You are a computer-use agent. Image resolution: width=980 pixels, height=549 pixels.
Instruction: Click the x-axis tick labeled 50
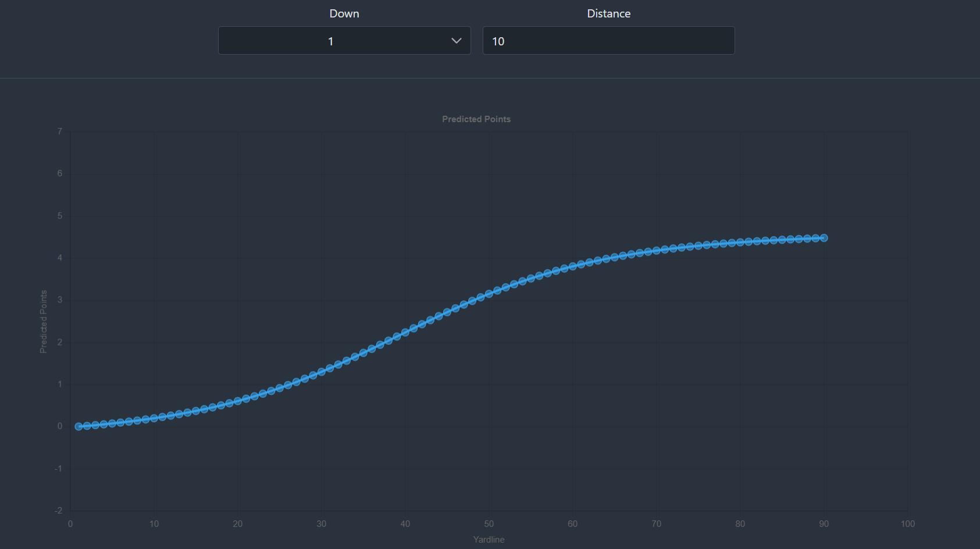pos(489,524)
